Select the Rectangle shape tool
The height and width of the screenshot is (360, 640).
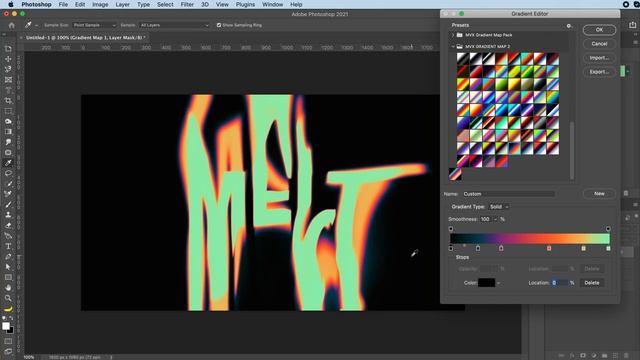8,277
